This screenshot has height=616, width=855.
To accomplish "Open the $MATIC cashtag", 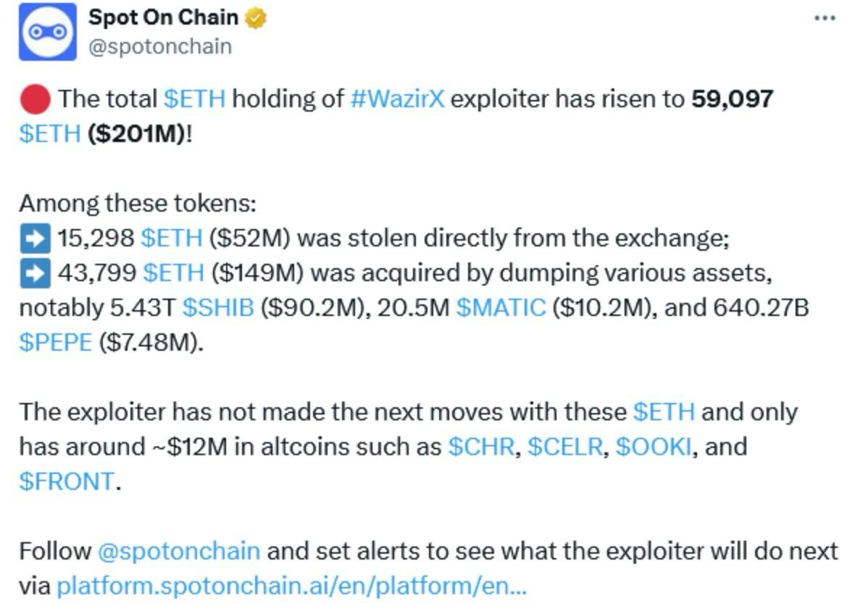I will tap(501, 307).
